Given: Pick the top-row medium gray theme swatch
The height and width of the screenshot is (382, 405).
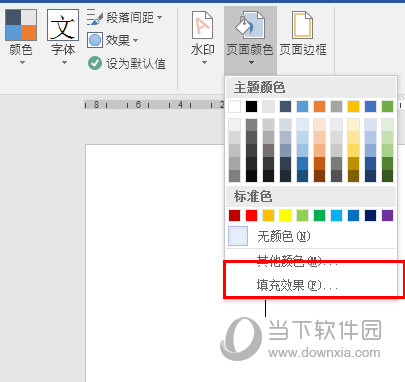Looking at the screenshot, I should pos(336,107).
